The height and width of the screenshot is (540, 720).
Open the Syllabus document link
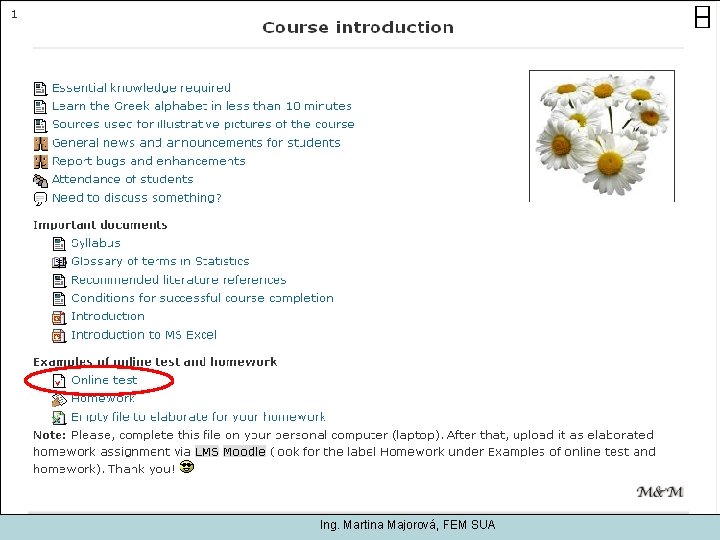click(x=96, y=243)
